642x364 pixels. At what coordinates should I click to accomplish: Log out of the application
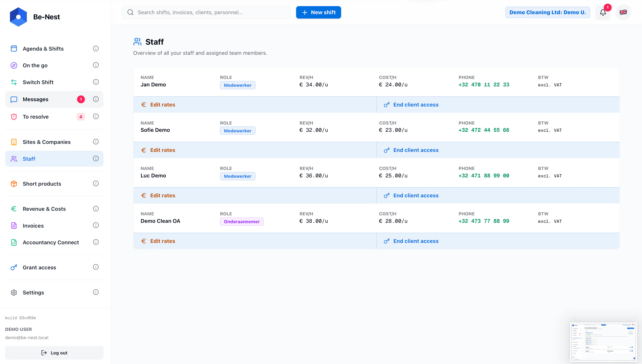click(54, 353)
